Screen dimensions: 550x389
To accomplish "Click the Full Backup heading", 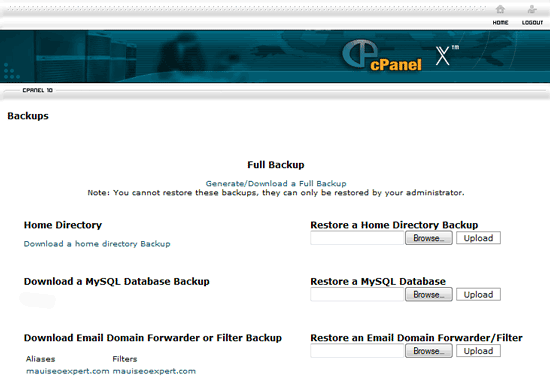I will click(276, 165).
